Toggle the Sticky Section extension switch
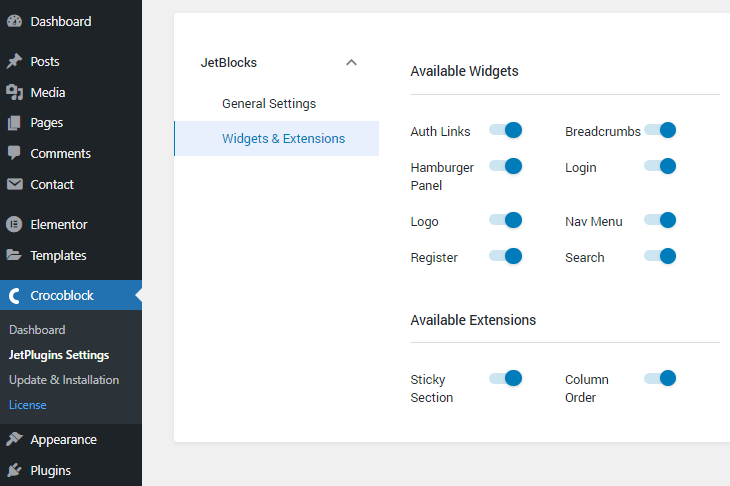 (x=506, y=378)
